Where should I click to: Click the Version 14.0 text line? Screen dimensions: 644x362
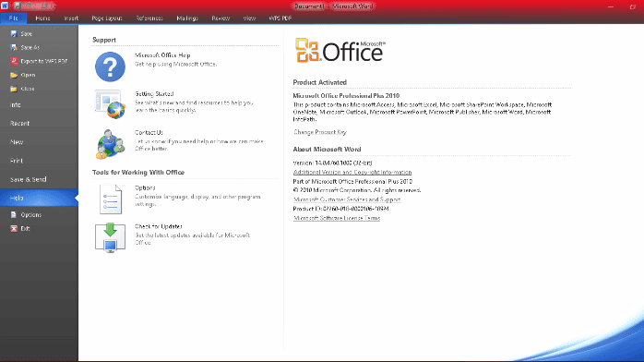point(333,163)
